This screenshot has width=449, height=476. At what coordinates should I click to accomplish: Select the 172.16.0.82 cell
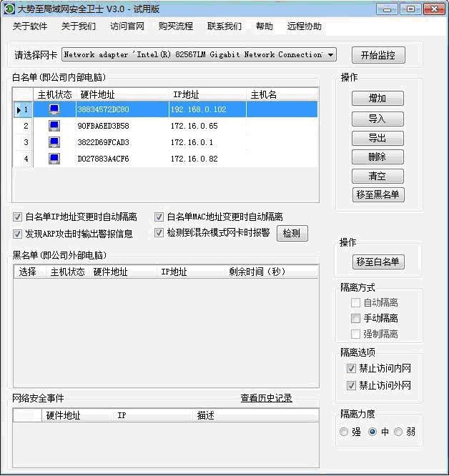coord(207,159)
